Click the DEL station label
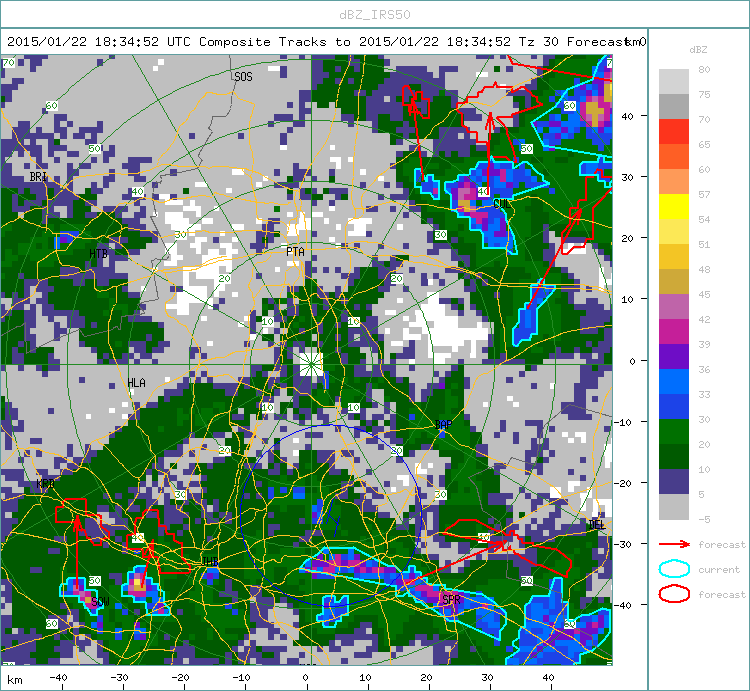 (x=596, y=525)
